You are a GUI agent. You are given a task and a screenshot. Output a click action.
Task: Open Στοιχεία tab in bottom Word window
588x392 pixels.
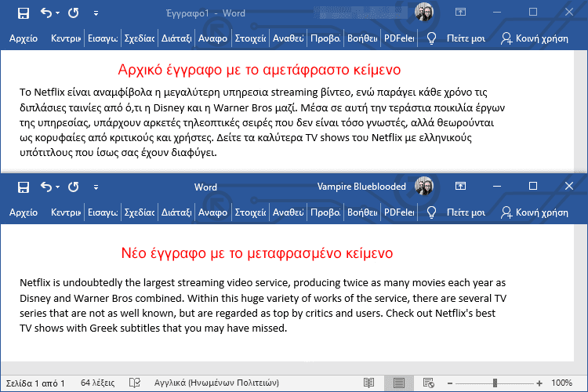[x=251, y=212]
